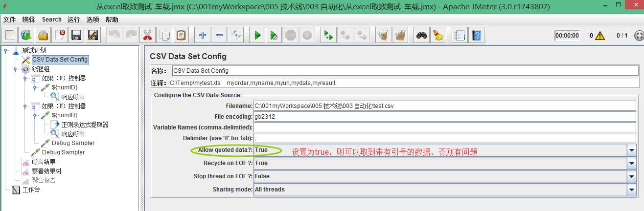644x211 pixels.
Task: Click the Close test plan icon
Action: point(60,35)
